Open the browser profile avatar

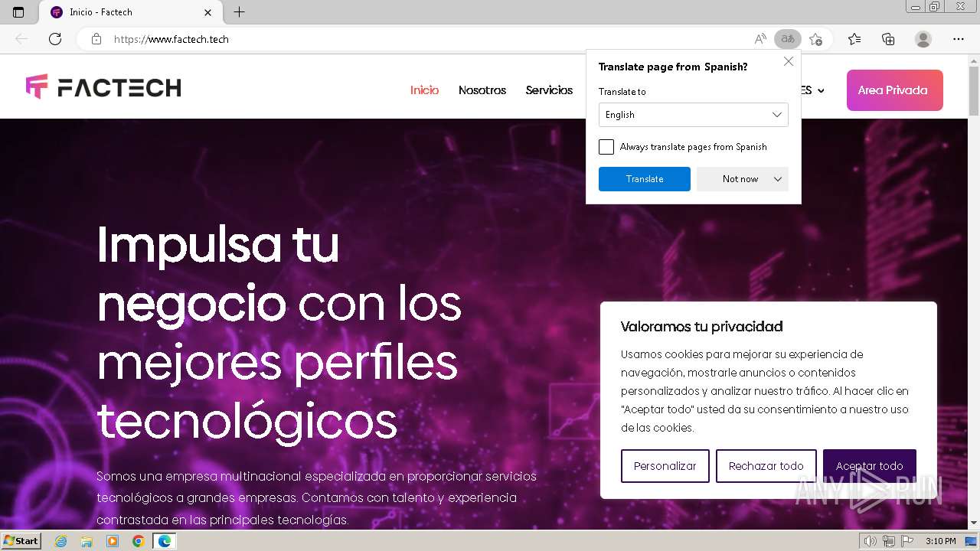coord(923,39)
